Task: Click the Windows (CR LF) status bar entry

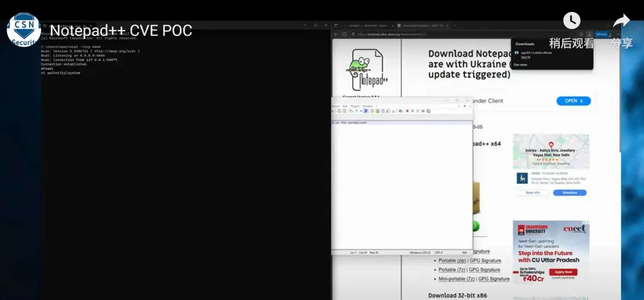Action: coord(419,252)
